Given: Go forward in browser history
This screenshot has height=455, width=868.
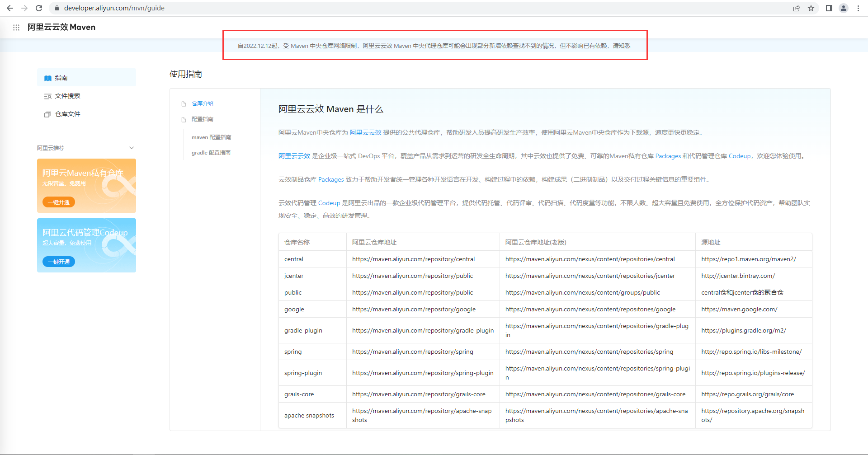Looking at the screenshot, I should [x=24, y=8].
